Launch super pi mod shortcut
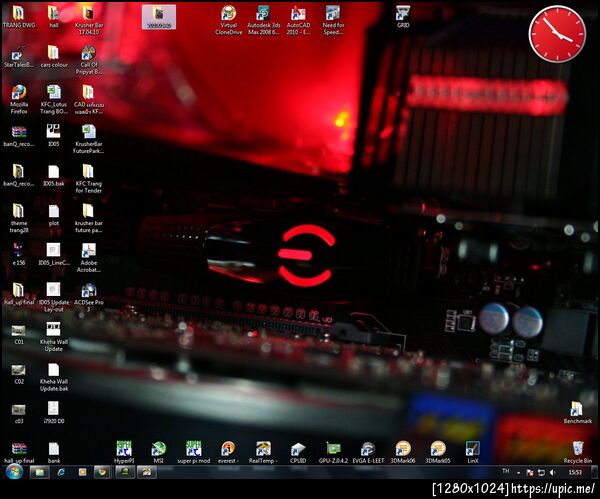The image size is (600, 499). 194,452
